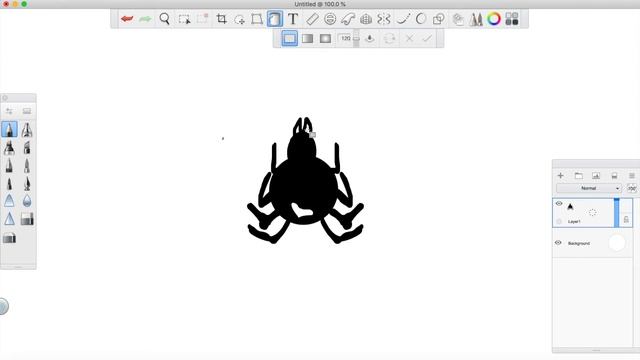
Task: Select the Smear triangle brush
Action: coord(9,201)
